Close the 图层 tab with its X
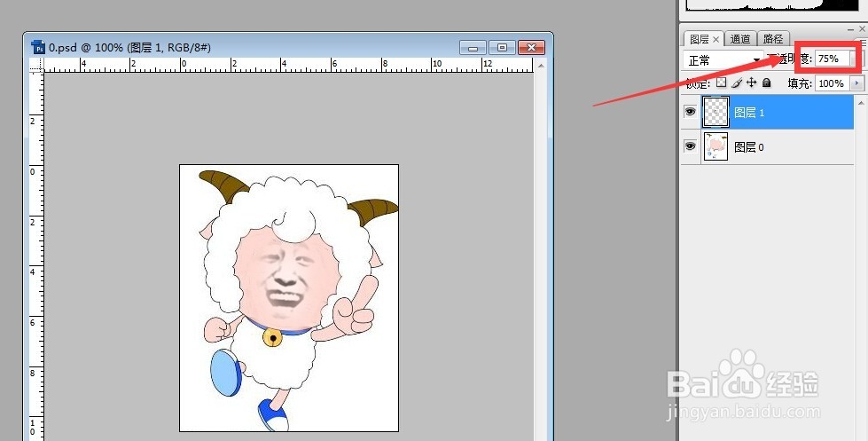Viewport: 868px width, 441px height. [716, 39]
